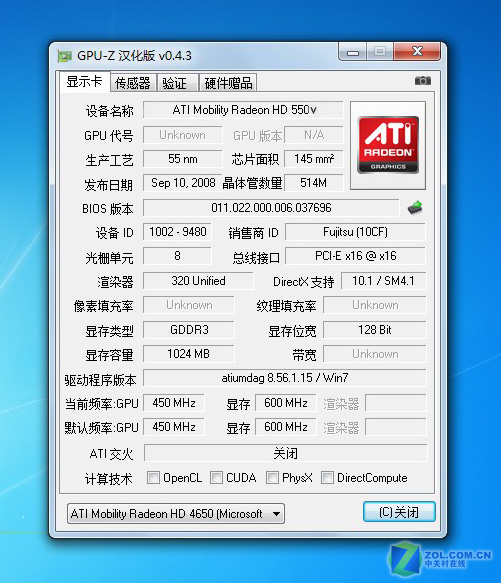Click the GDDR3 memory type value
The width and height of the screenshot is (501, 583).
189,330
